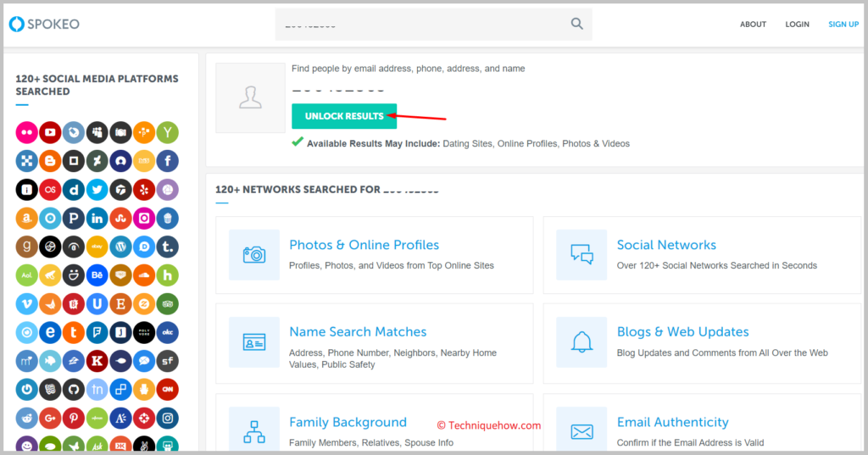
Task: Click the Pinterest platform icon
Action: (73, 419)
